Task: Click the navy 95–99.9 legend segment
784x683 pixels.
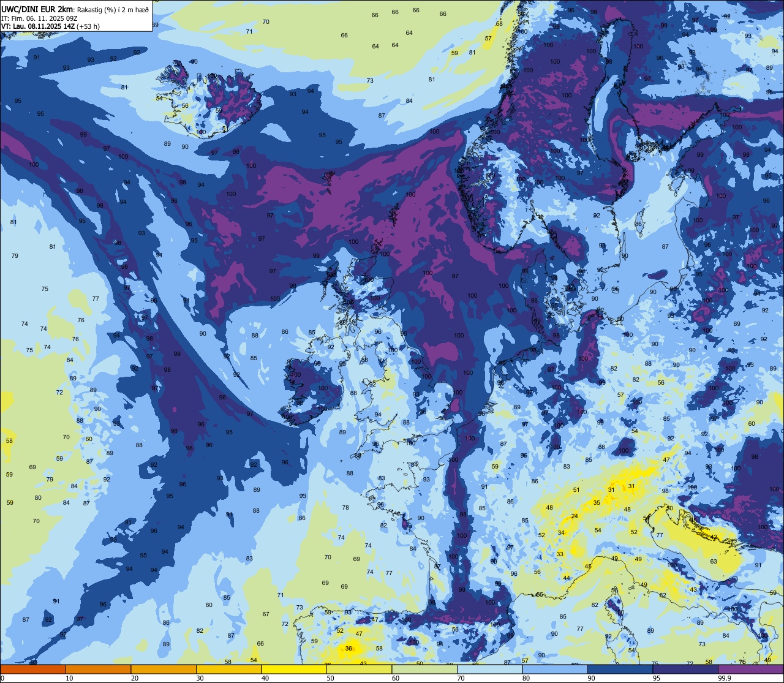Action: (x=685, y=669)
